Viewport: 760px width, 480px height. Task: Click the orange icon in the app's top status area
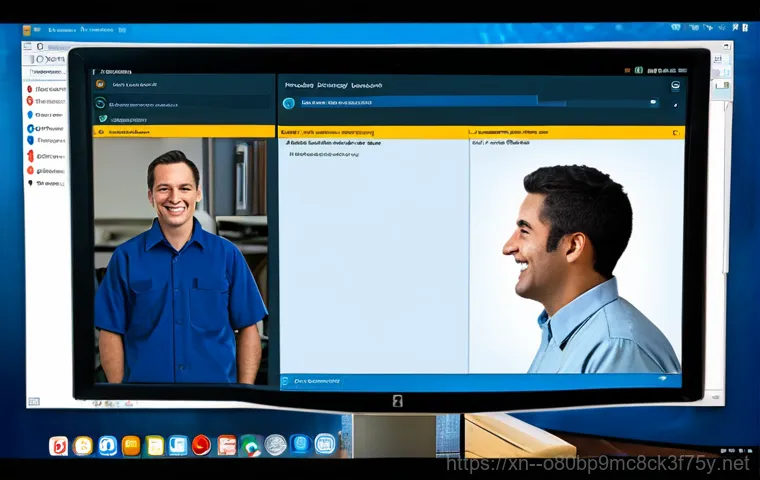pos(627,70)
